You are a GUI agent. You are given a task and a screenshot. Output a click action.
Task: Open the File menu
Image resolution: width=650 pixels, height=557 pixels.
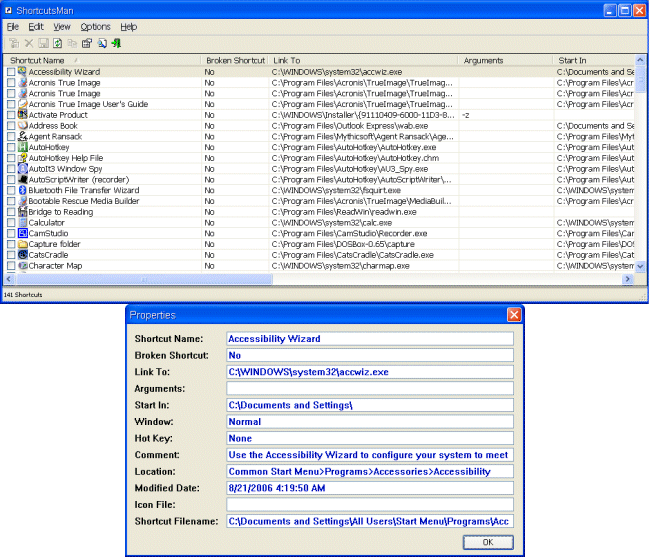pyautogui.click(x=13, y=27)
